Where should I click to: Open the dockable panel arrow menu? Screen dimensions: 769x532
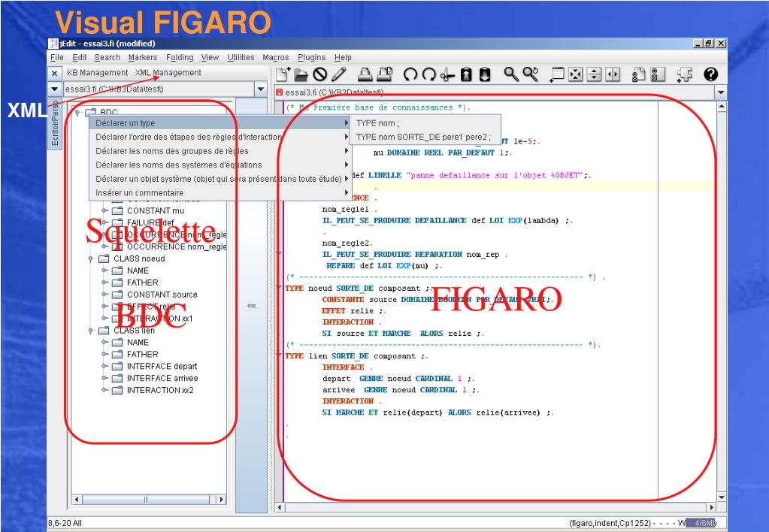tap(54, 89)
